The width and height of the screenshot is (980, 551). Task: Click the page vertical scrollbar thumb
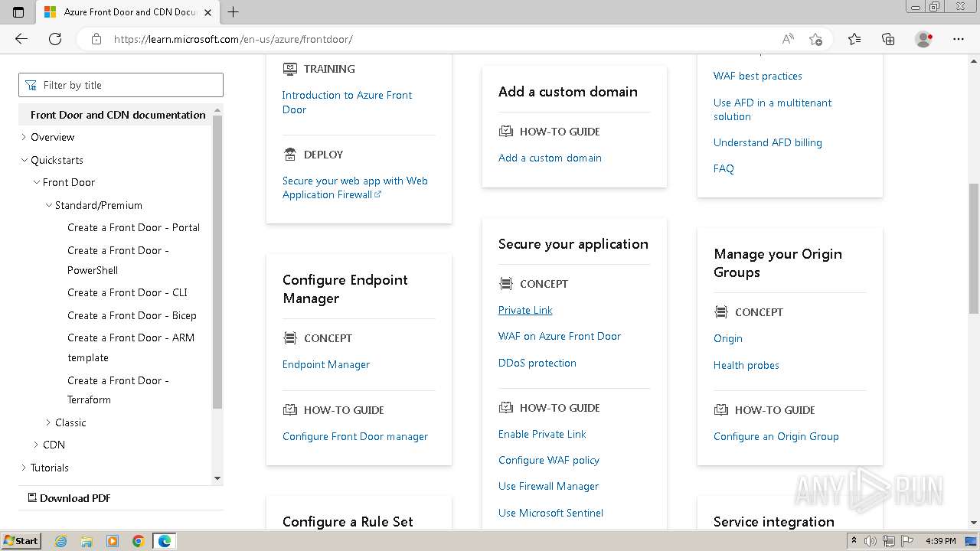(974, 248)
